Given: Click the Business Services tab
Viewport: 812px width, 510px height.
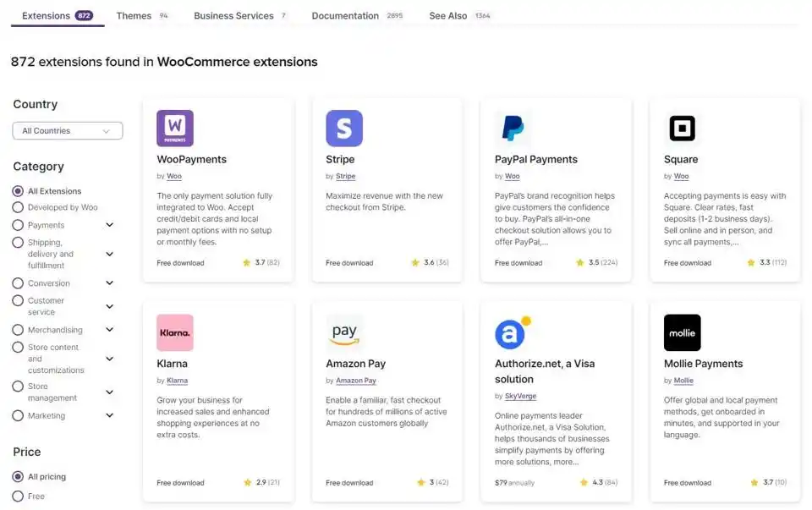Looking at the screenshot, I should click(233, 16).
